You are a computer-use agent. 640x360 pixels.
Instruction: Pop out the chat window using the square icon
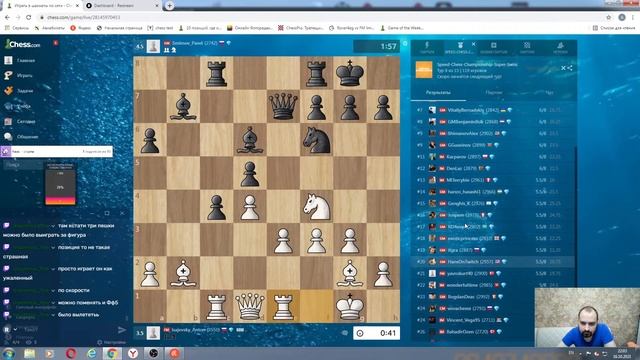tap(107, 213)
